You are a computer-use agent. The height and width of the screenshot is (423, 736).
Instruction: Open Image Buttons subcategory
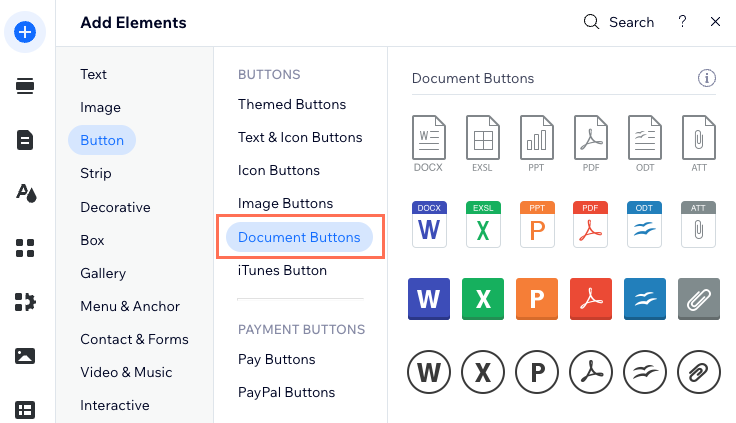point(285,203)
